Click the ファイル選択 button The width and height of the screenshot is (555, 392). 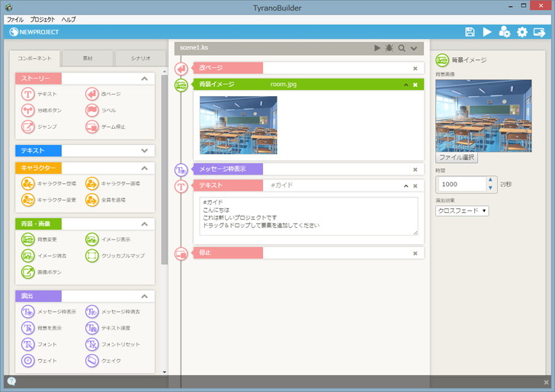click(456, 157)
